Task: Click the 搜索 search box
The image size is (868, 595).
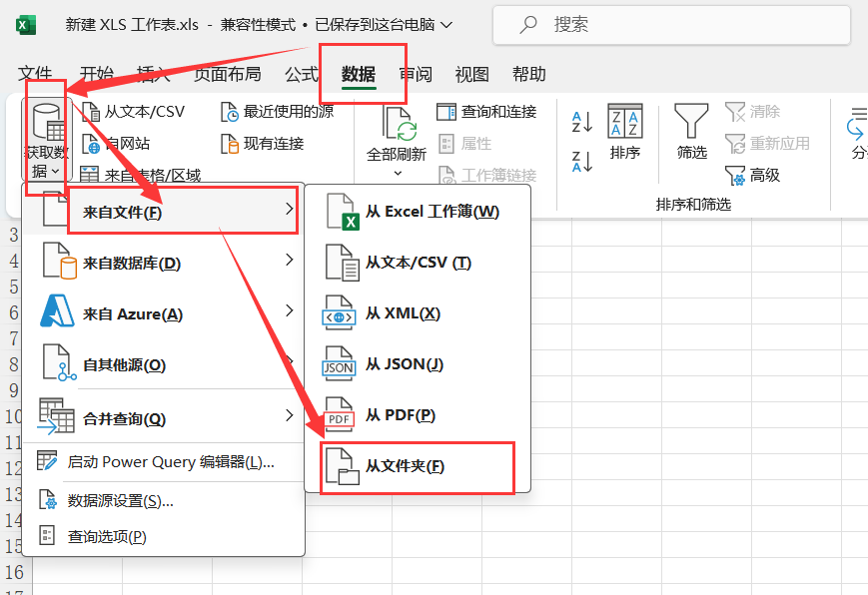Action: [x=669, y=24]
